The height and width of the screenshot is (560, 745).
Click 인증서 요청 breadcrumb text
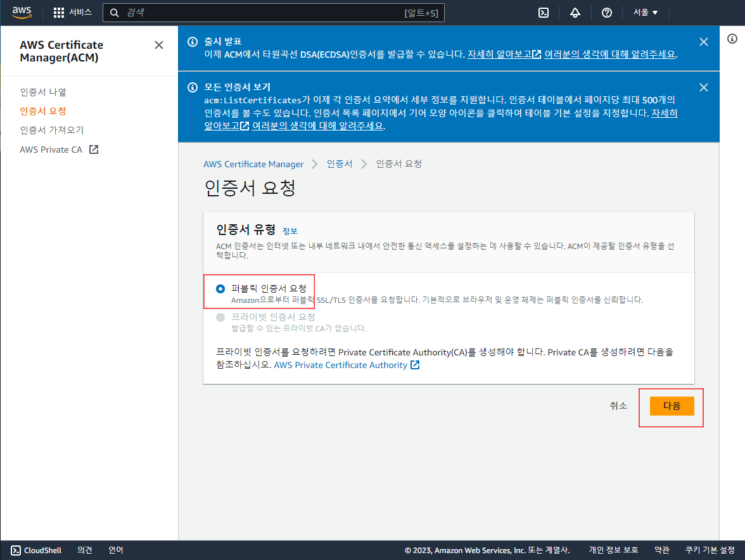point(399,164)
